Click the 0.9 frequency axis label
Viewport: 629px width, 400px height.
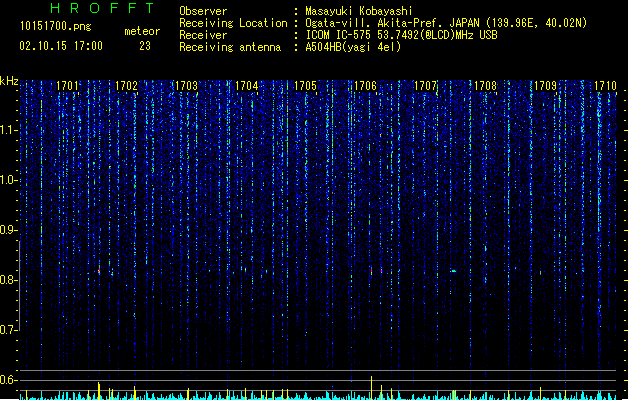[8, 230]
